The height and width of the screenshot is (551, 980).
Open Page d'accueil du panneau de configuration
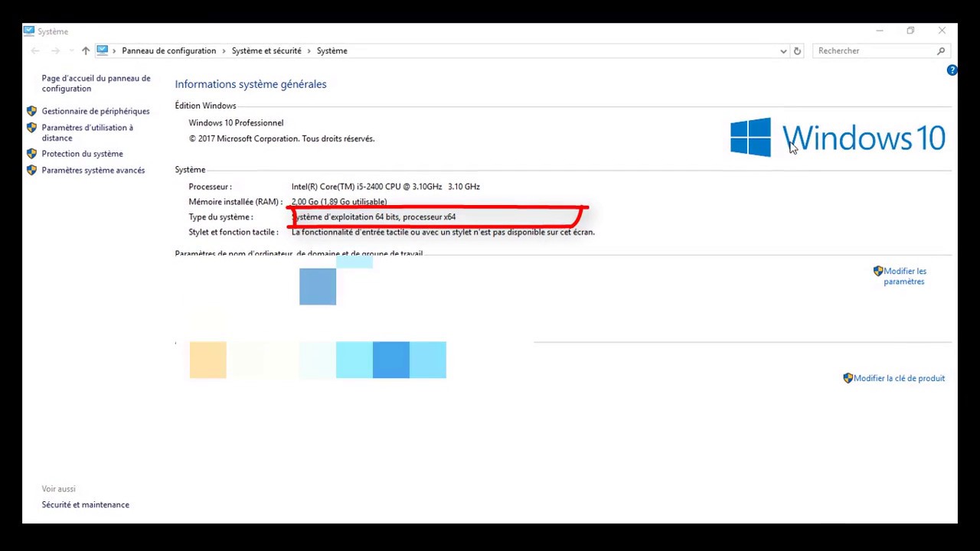point(96,83)
